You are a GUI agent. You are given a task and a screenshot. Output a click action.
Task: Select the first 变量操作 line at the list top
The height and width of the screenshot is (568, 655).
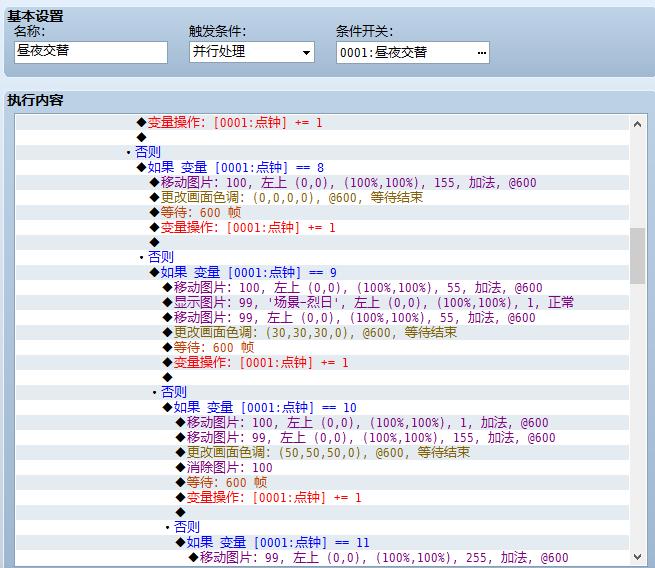(x=322, y=122)
